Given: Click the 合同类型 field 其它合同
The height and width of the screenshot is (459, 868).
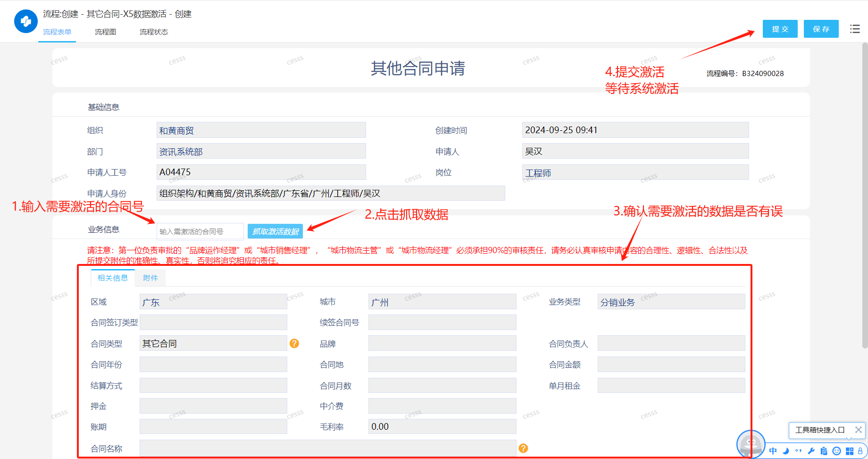Looking at the screenshot, I should click(x=213, y=343).
